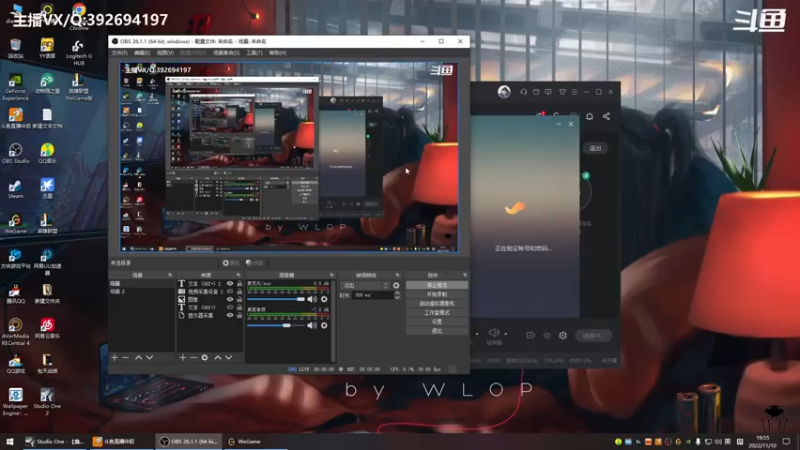
Task: Open the Wallpaper Engine desktop shortcut
Action: click(x=15, y=401)
